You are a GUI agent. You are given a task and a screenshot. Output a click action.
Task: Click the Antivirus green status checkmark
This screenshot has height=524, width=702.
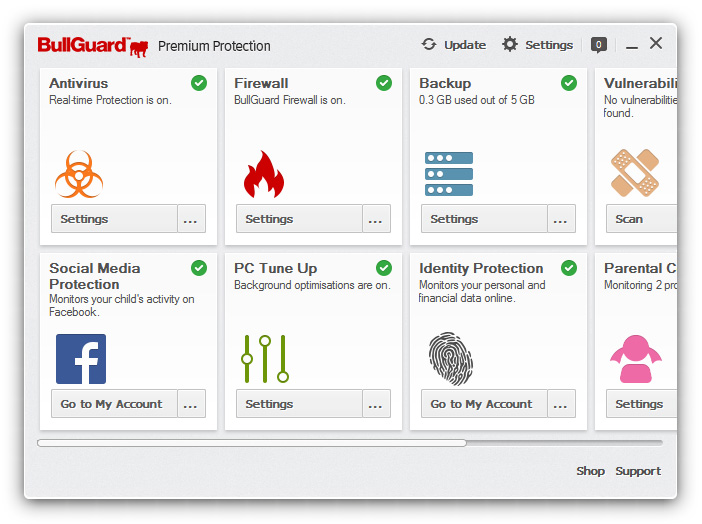[x=199, y=83]
